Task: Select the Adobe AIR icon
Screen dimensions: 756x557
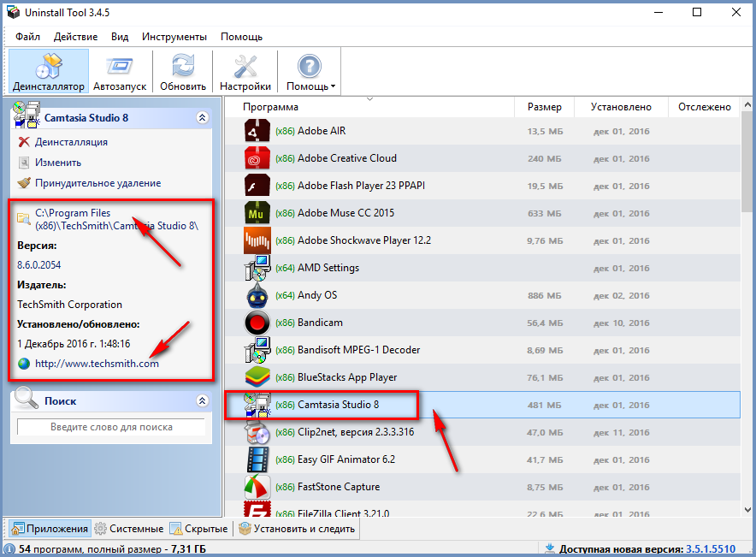Action: [x=257, y=131]
